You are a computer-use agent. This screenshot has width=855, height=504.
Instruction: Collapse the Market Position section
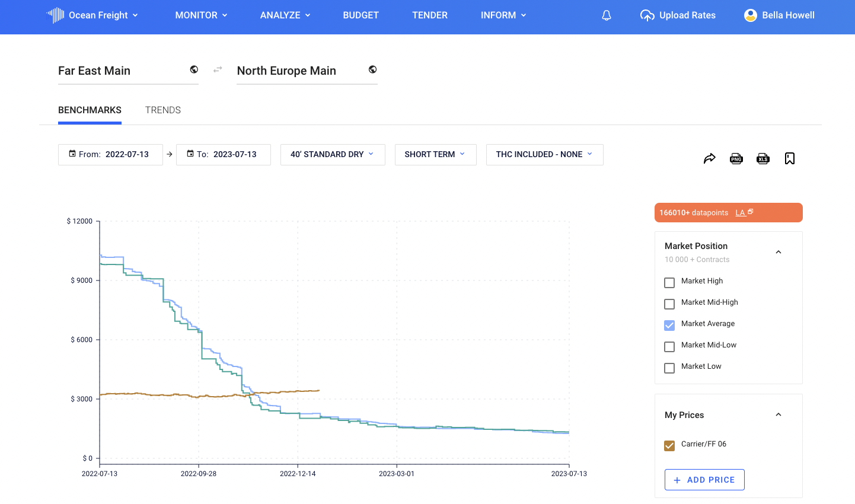point(779,252)
